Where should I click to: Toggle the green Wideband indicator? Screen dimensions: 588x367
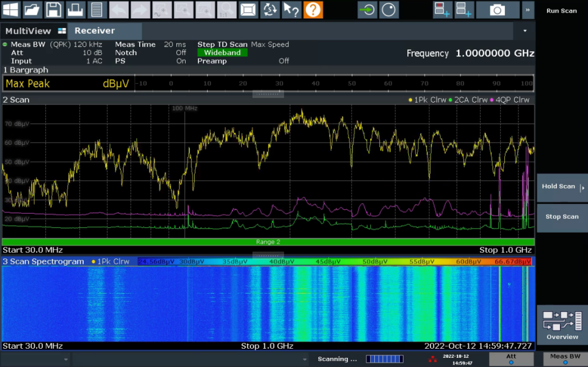coord(222,53)
